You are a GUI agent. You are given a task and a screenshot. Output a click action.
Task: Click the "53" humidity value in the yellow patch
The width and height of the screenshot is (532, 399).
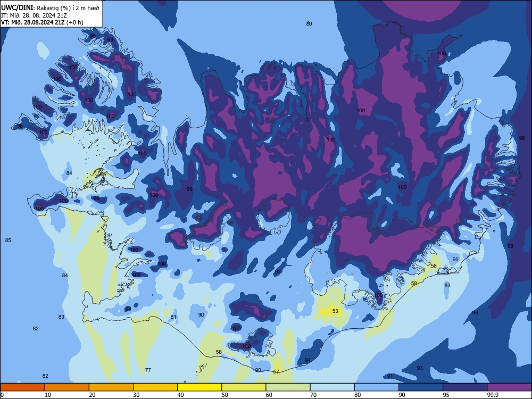coord(335,311)
